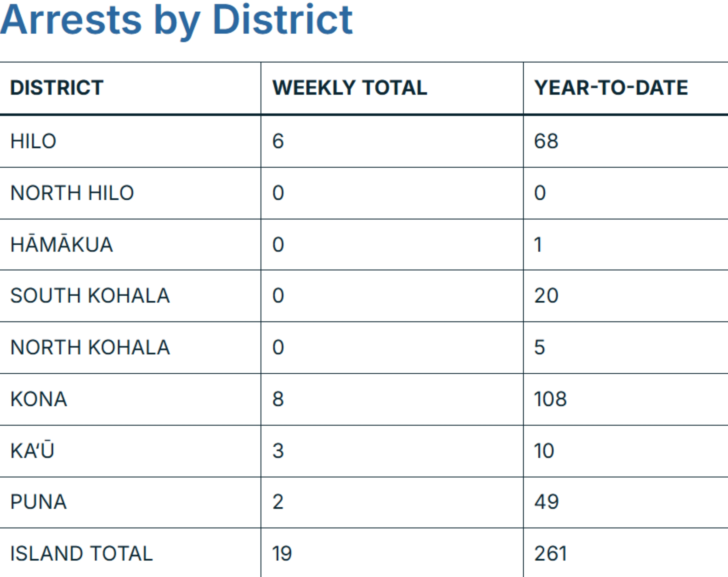Click Kona's year-to-date value 108
Image resolution: width=728 pixels, height=577 pixels.
pyautogui.click(x=550, y=399)
